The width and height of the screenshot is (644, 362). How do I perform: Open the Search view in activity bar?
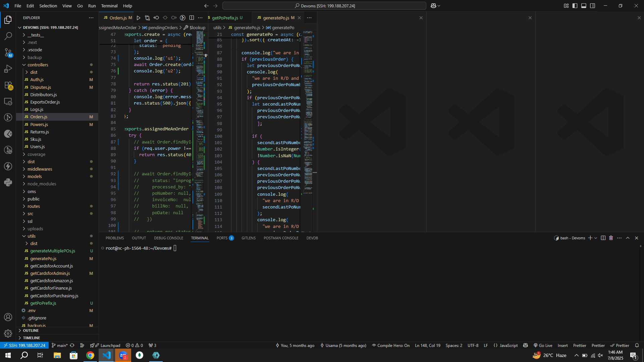pos(8,36)
